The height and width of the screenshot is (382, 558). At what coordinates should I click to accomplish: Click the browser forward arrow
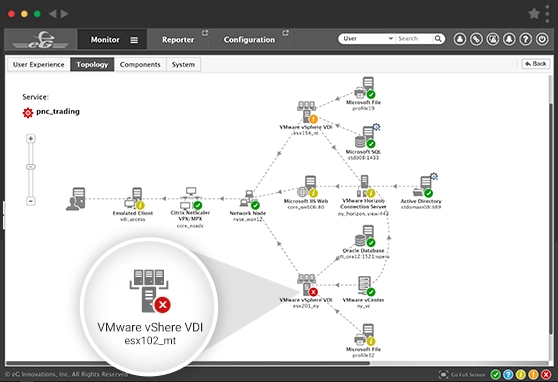[65, 14]
